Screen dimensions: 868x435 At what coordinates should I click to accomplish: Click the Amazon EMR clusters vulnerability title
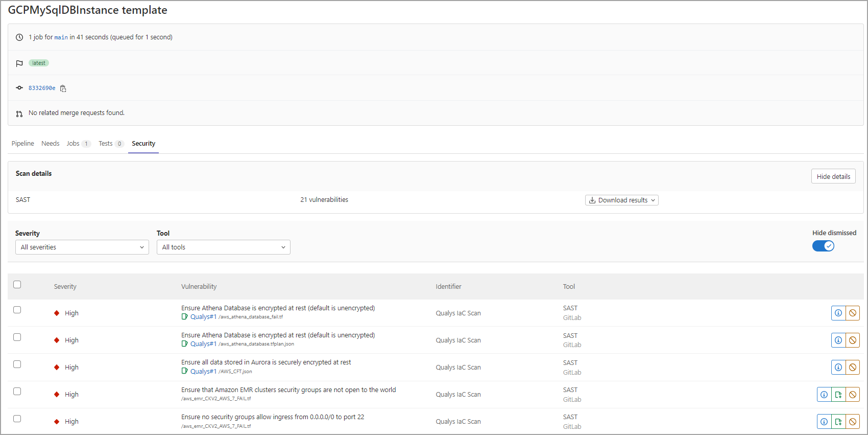tap(288, 390)
